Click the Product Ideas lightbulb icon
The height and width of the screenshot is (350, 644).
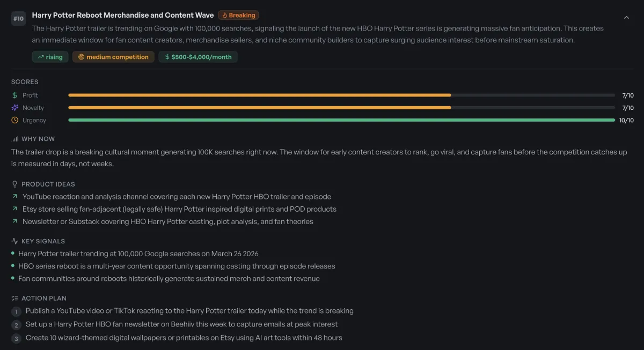tap(15, 184)
